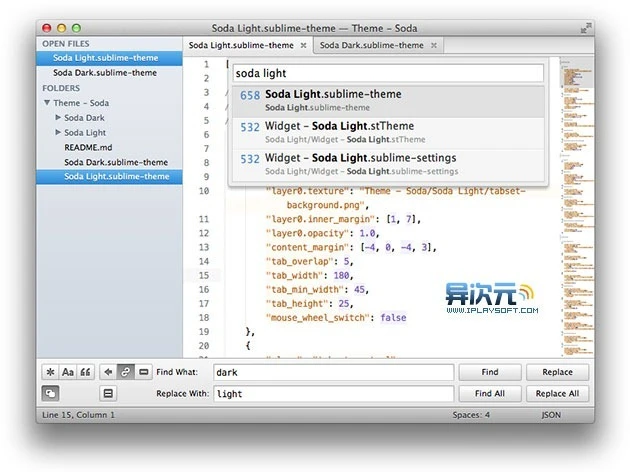Toggle regular expression search option
630x472 pixels.
[x=50, y=372]
